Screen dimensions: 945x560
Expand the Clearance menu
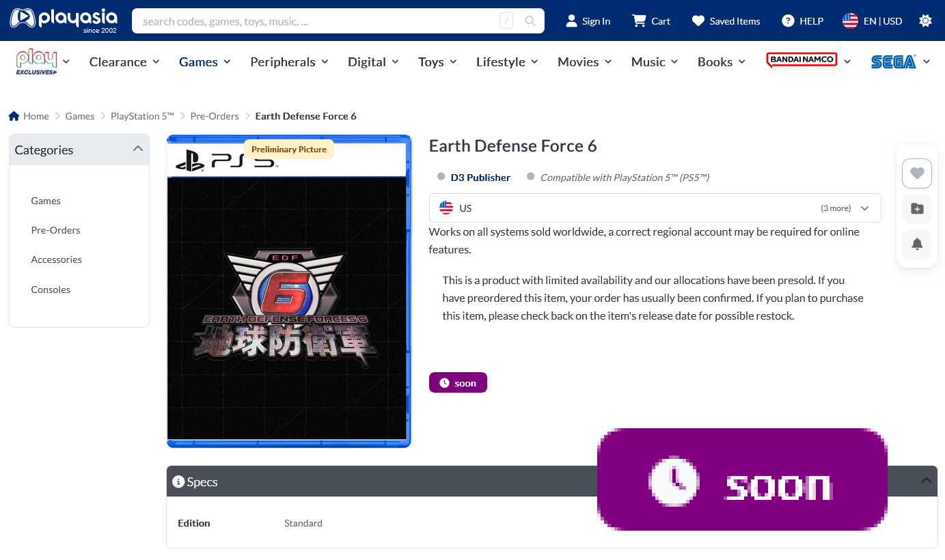[x=124, y=61]
